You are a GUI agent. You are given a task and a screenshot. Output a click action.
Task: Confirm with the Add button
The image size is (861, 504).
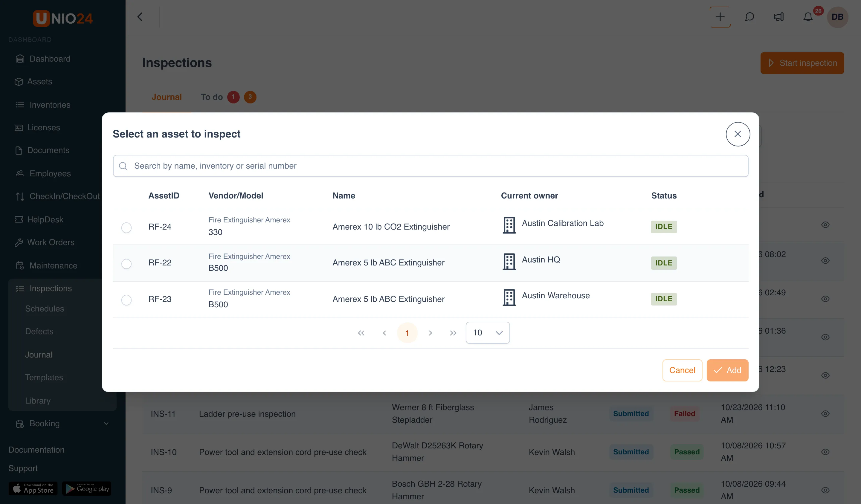(727, 370)
